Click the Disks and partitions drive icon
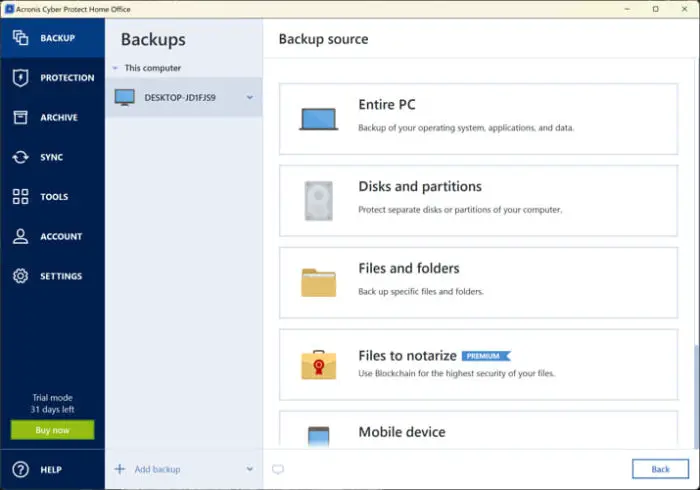This screenshot has width=700, height=490. pyautogui.click(x=318, y=201)
